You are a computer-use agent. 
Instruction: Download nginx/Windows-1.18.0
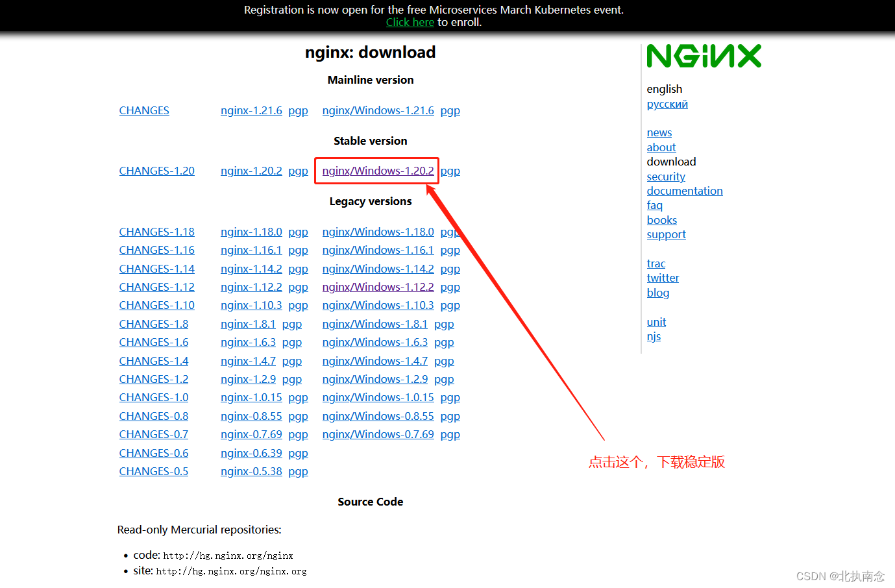pyautogui.click(x=378, y=232)
